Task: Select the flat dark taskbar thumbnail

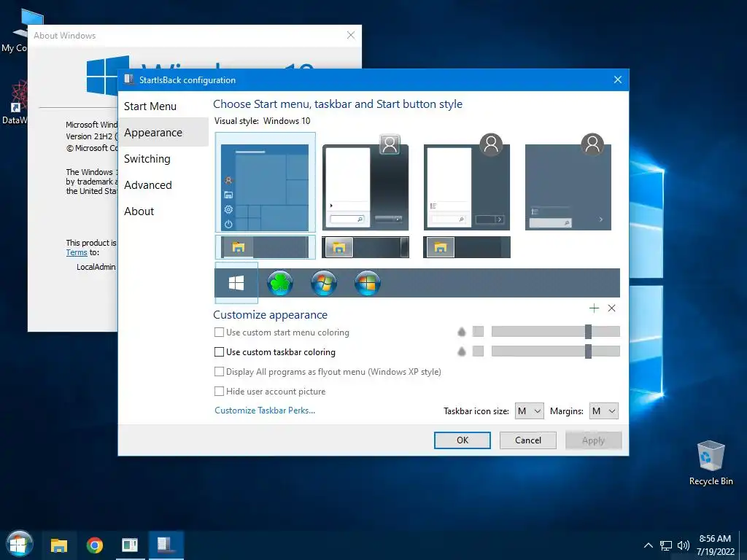Action: click(x=467, y=247)
